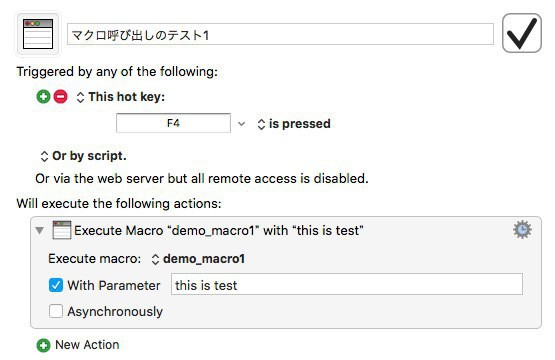This screenshot has height=360, width=555.
Task: Remove the hot key trigger with red minus
Action: [61, 96]
